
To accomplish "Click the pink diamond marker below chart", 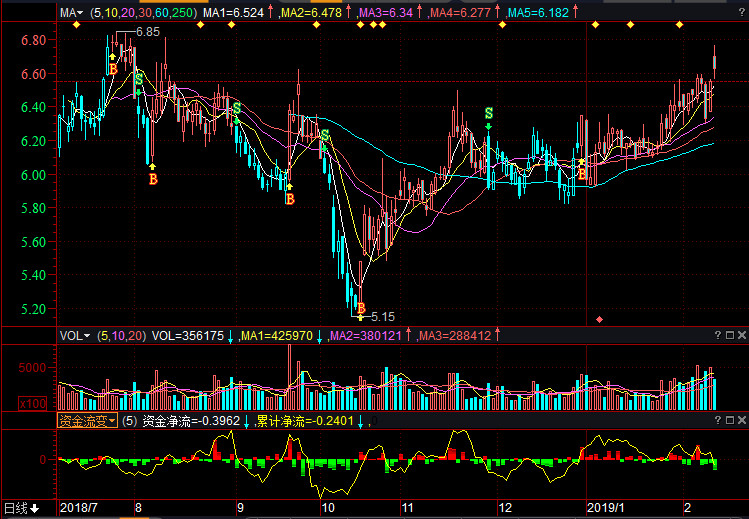I will pyautogui.click(x=599, y=319).
